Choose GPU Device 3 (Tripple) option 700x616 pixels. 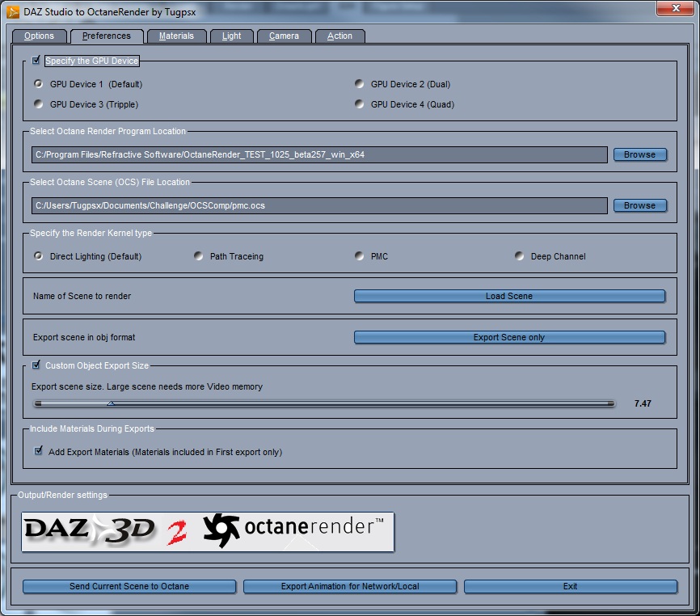coord(38,103)
